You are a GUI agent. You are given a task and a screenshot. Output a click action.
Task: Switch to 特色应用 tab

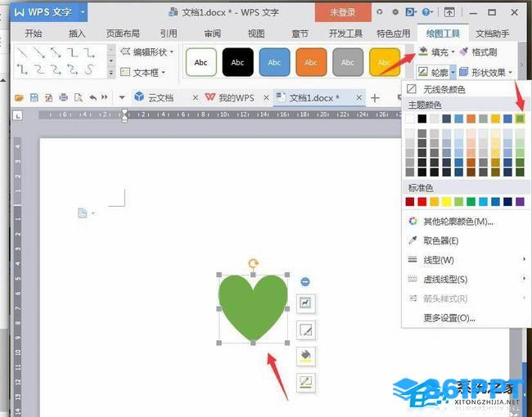393,34
